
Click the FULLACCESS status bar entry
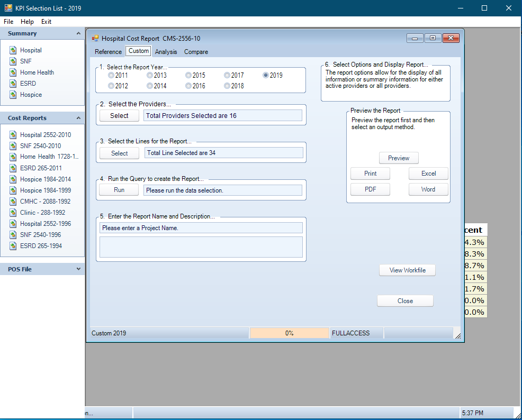point(356,333)
